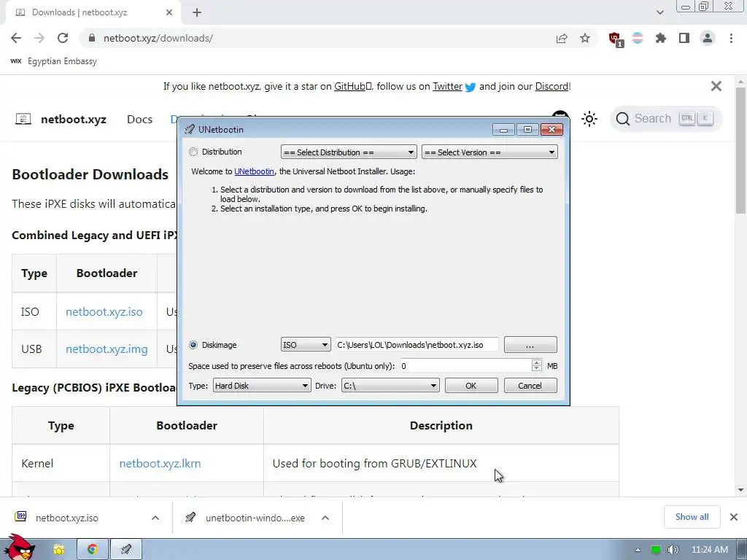Select UNetbootin taskbar button

coord(125,550)
